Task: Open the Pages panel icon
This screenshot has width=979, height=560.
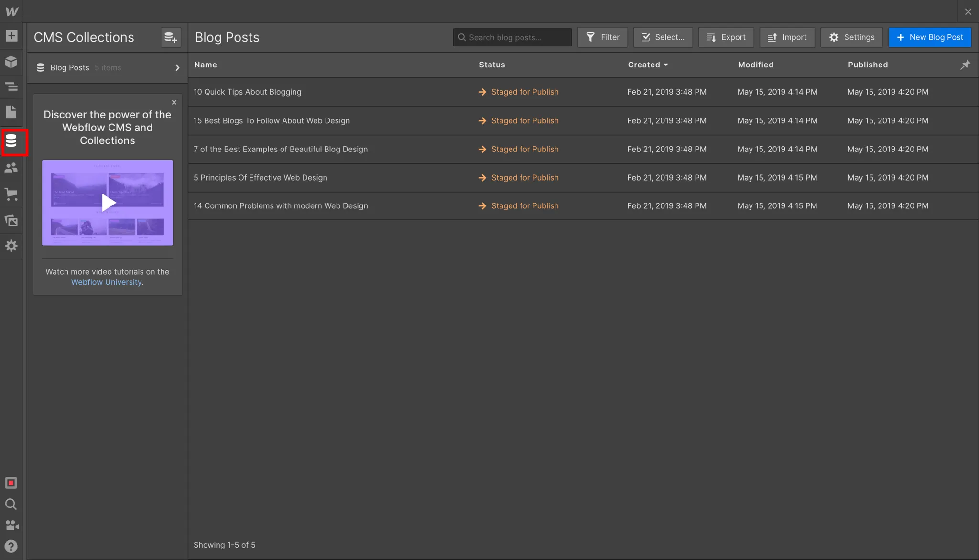Action: click(11, 112)
